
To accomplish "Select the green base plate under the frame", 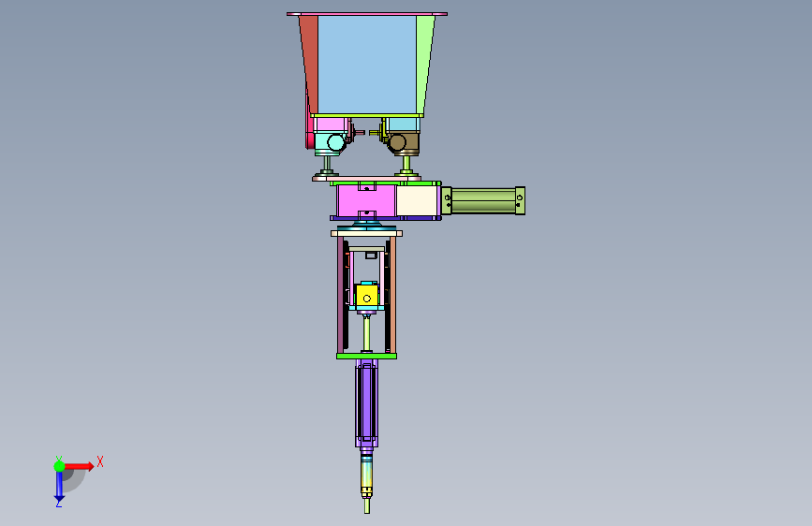I will (x=366, y=357).
